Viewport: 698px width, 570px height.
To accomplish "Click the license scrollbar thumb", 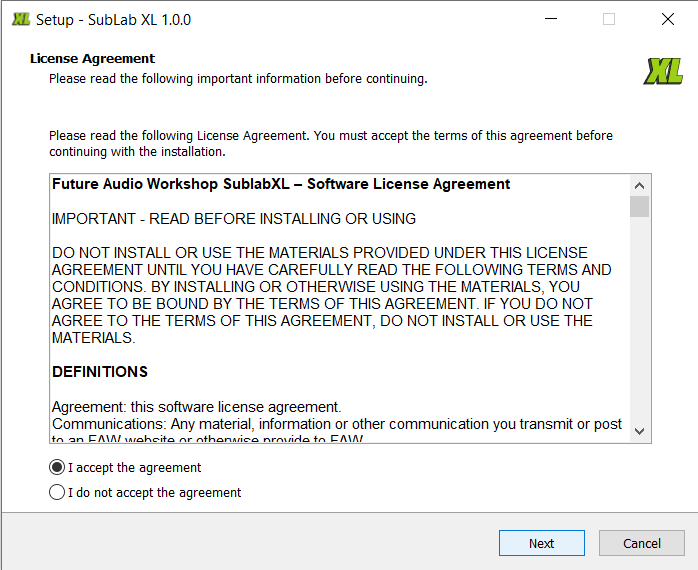I will 640,206.
